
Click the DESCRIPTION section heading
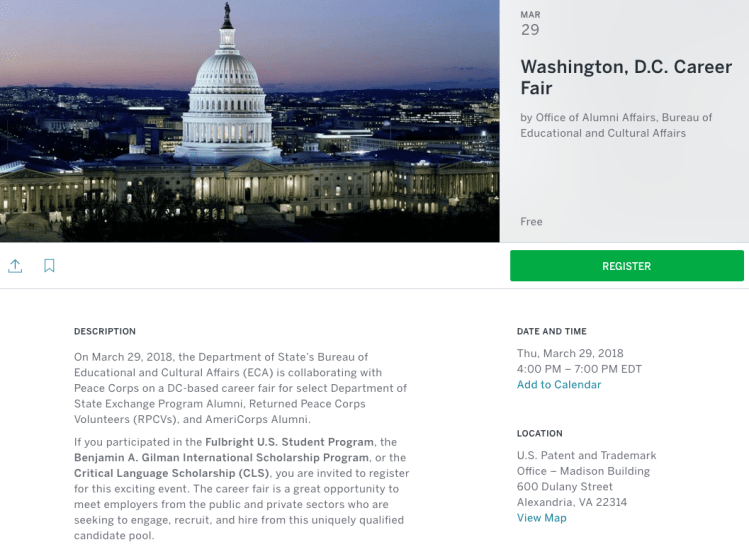105,332
